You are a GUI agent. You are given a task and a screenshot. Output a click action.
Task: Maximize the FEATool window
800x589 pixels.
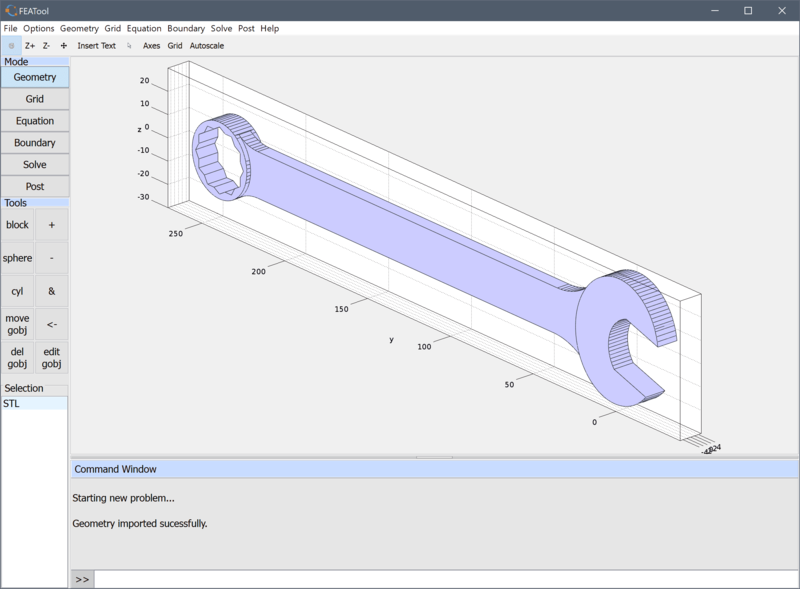click(x=748, y=11)
